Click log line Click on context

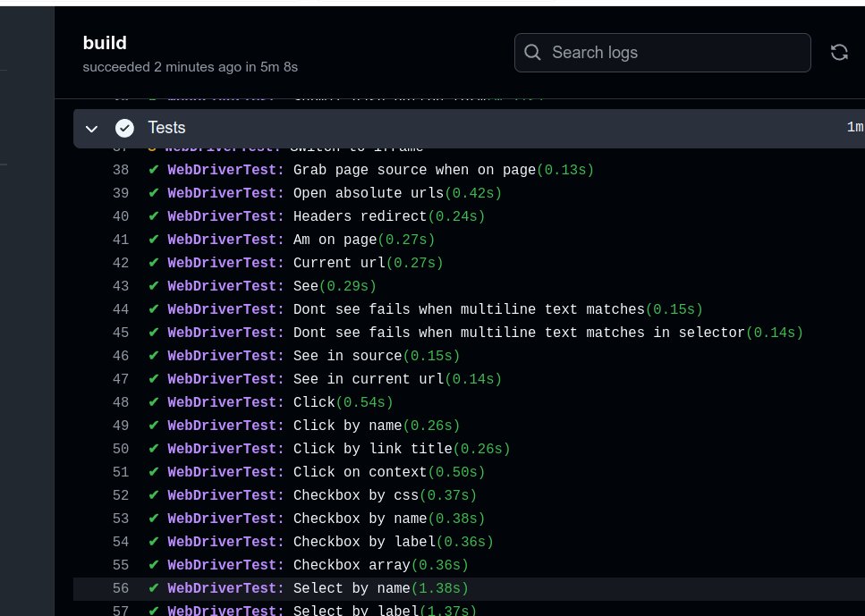318,472
